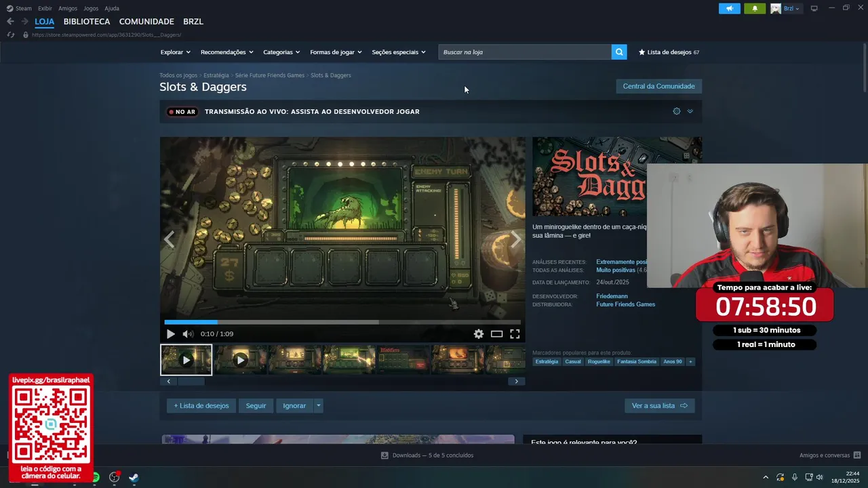Enter fullscreen for the trailer
This screenshot has height=488, width=868.
515,333
